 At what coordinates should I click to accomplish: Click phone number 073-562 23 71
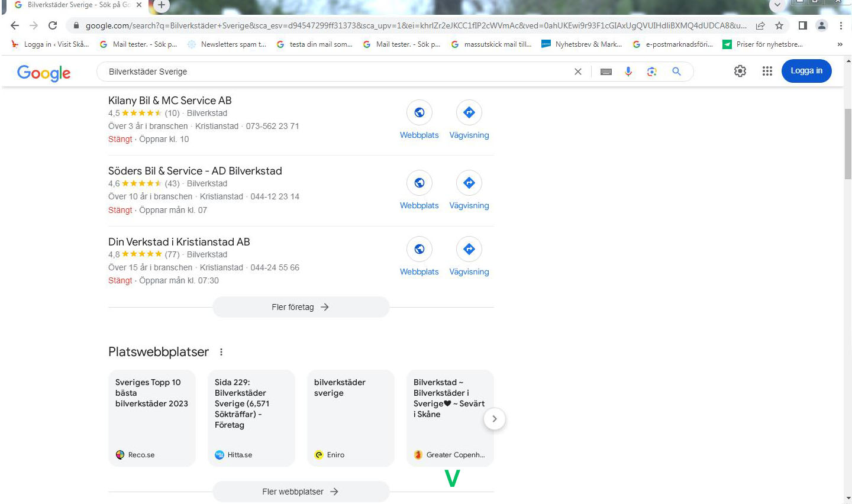pos(272,126)
